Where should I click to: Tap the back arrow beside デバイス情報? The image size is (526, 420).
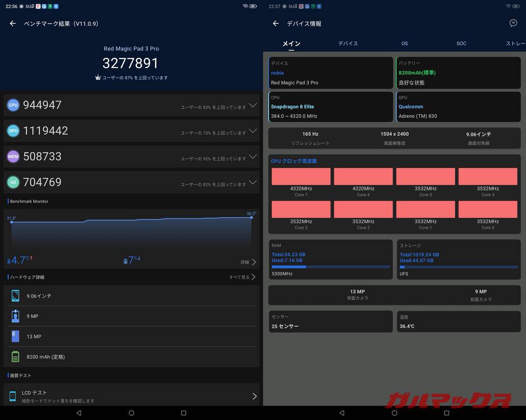pos(276,24)
